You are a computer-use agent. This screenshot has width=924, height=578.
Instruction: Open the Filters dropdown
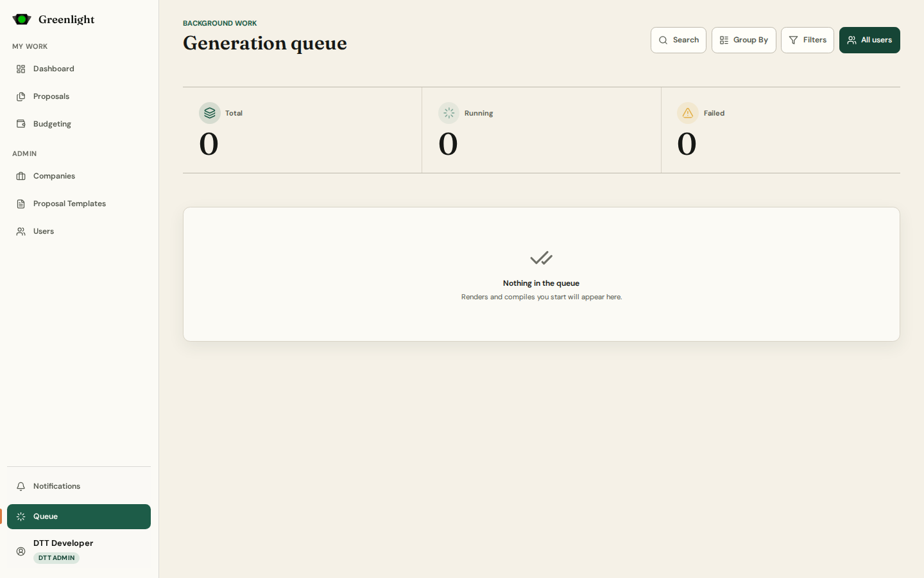pos(807,40)
